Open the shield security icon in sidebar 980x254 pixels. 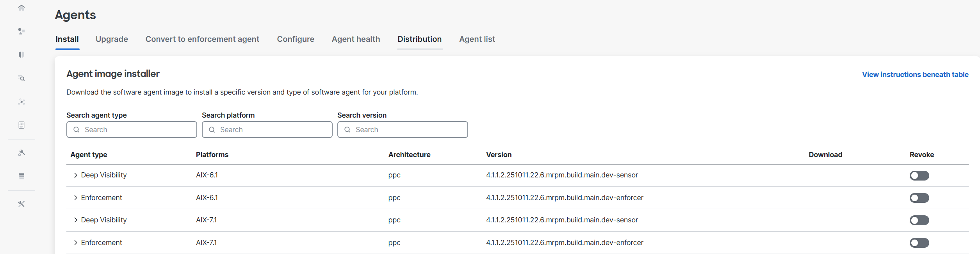point(21,55)
